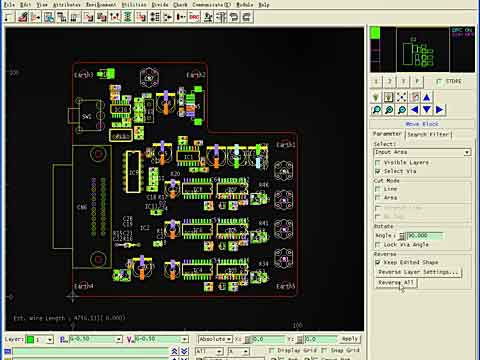Toggle the Lock Via Angle checkbox
Screen dimensions: 480x360
tap(378, 245)
